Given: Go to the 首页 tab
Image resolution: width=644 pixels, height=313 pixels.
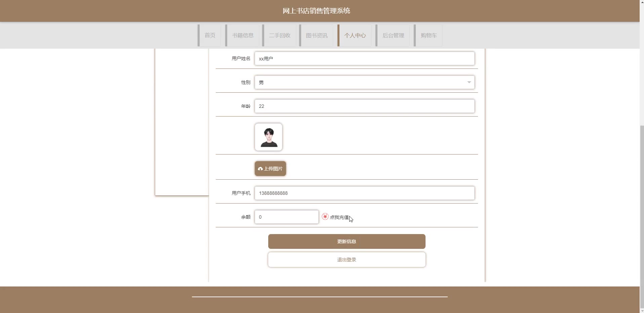Looking at the screenshot, I should click(x=210, y=35).
